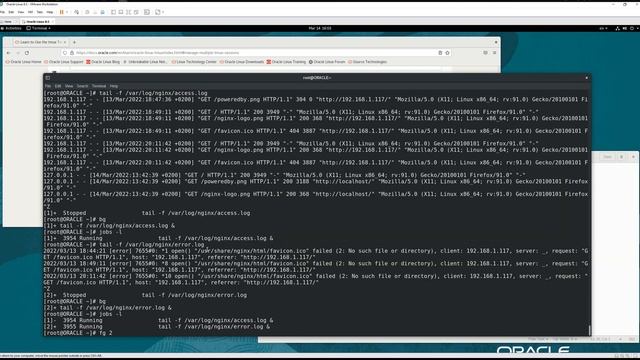Open the Linux Technology Center bookmark
The width and height of the screenshot is (640, 360).
coord(194,62)
